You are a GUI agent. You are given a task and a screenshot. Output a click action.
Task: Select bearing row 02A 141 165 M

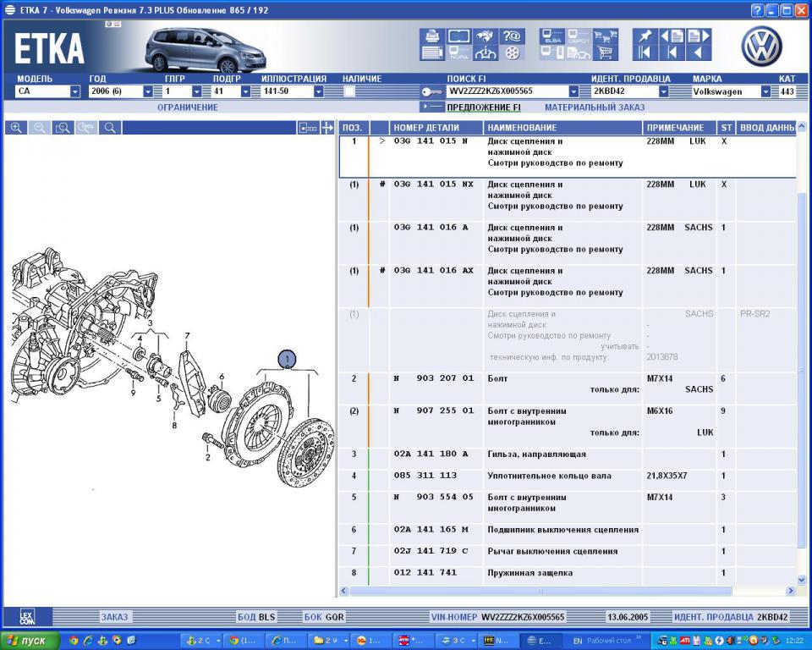[x=567, y=534]
